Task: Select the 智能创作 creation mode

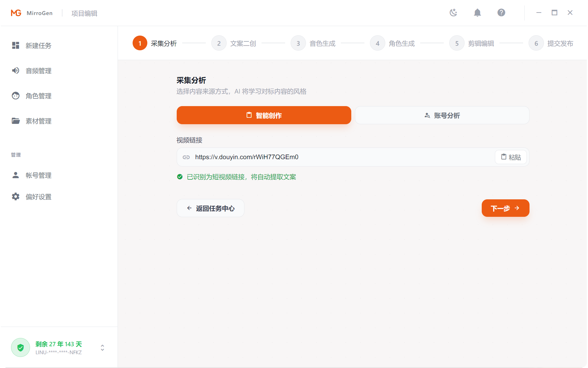Action: (x=264, y=115)
